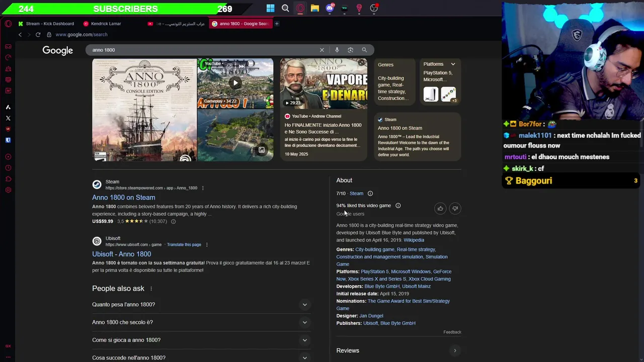
Task: Open Blue Byte GmbH developer link
Action: [x=382, y=287]
